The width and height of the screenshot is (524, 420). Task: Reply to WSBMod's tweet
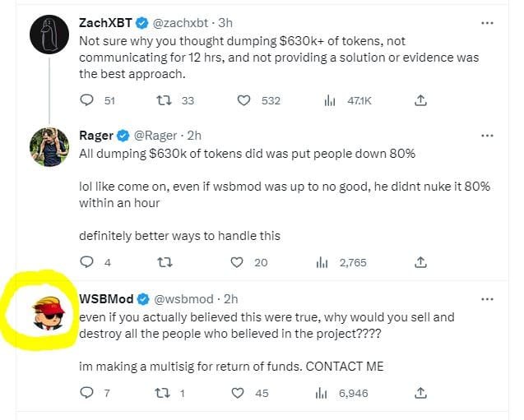click(x=87, y=393)
